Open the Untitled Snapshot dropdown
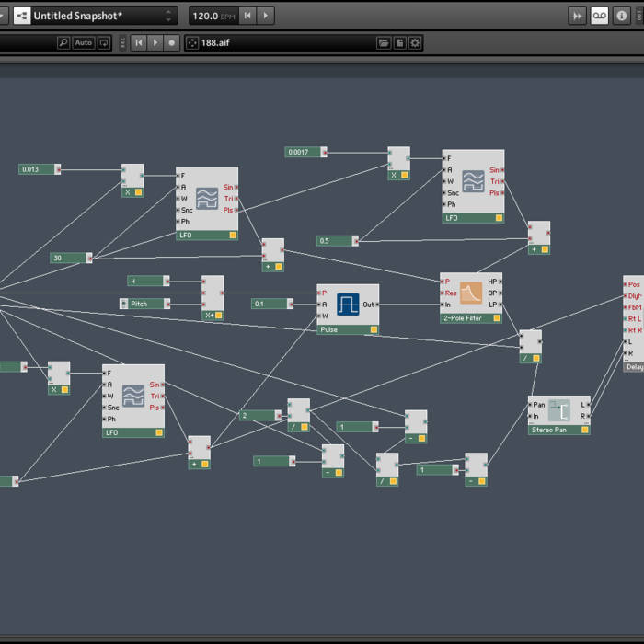The height and width of the screenshot is (644, 644). coord(168,16)
